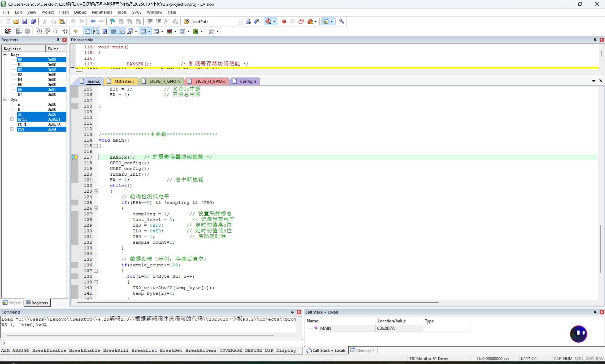The width and height of the screenshot is (605, 364).
Task: Click the RST reset CPU icon
Action: pyautogui.click(x=8, y=31)
